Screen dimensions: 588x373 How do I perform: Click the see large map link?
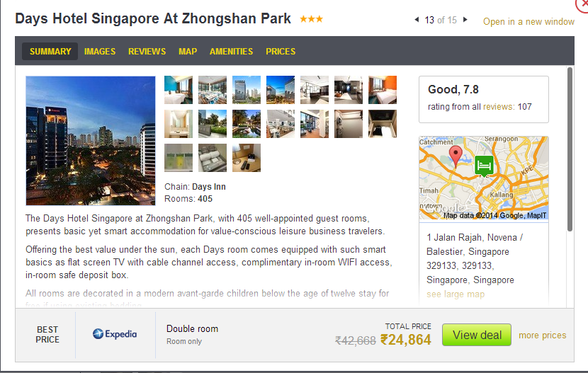click(x=456, y=294)
